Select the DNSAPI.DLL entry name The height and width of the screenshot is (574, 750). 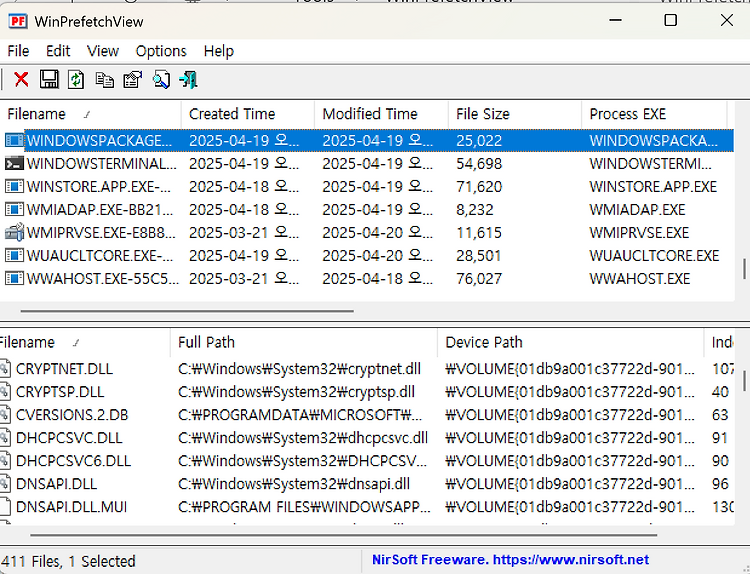coord(56,484)
